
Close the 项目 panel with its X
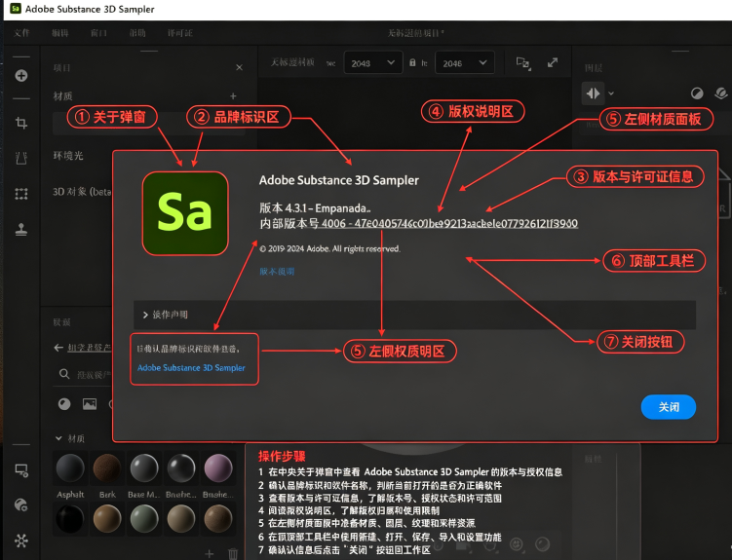pyautogui.click(x=239, y=67)
